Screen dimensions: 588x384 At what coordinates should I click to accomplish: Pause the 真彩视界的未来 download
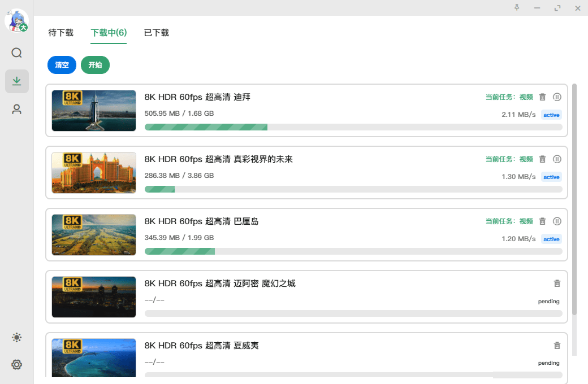(557, 159)
